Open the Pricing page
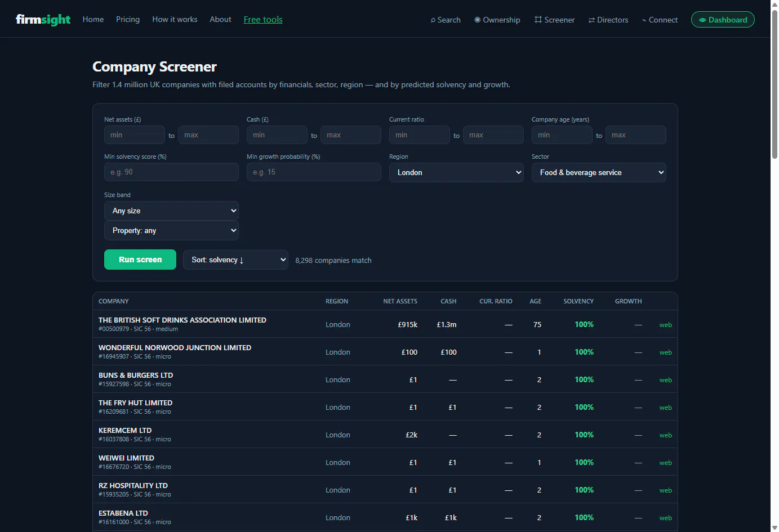This screenshot has height=532, width=779. tap(128, 19)
